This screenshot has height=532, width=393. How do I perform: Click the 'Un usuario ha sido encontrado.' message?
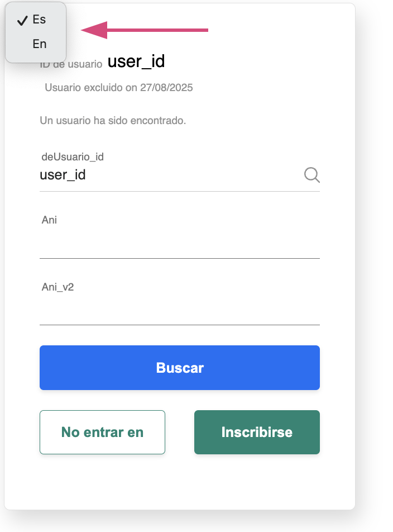coord(113,120)
